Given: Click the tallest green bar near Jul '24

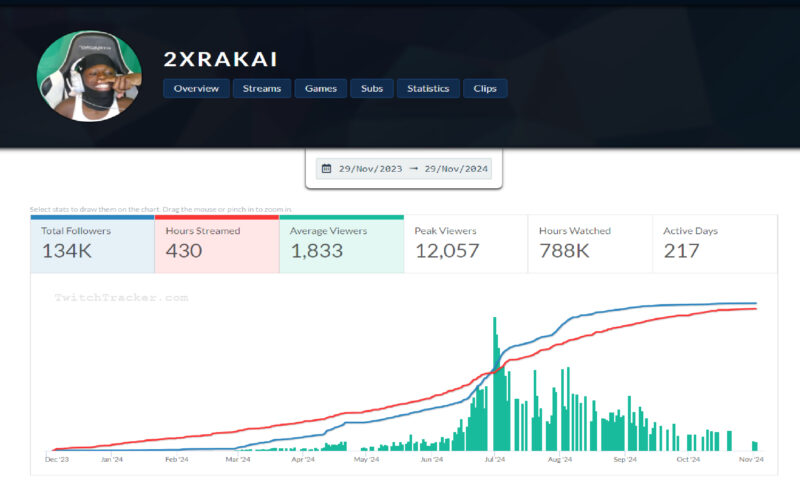Looking at the screenshot, I should pos(495,384).
